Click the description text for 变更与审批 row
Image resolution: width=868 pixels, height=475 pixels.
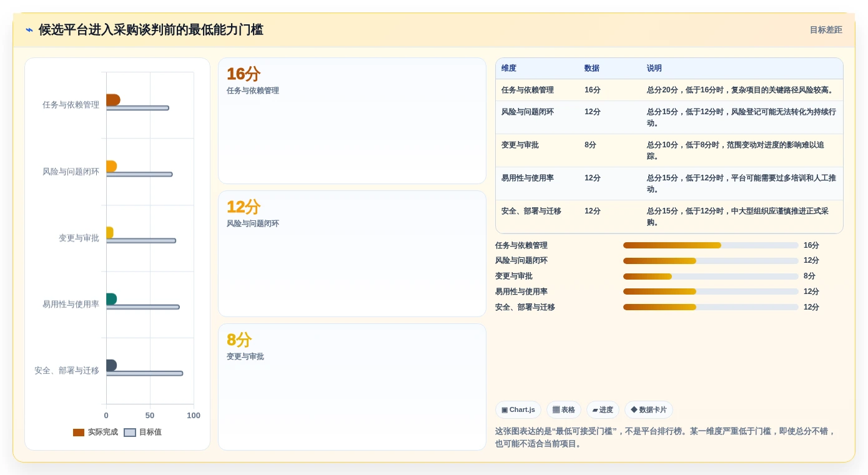coord(736,150)
